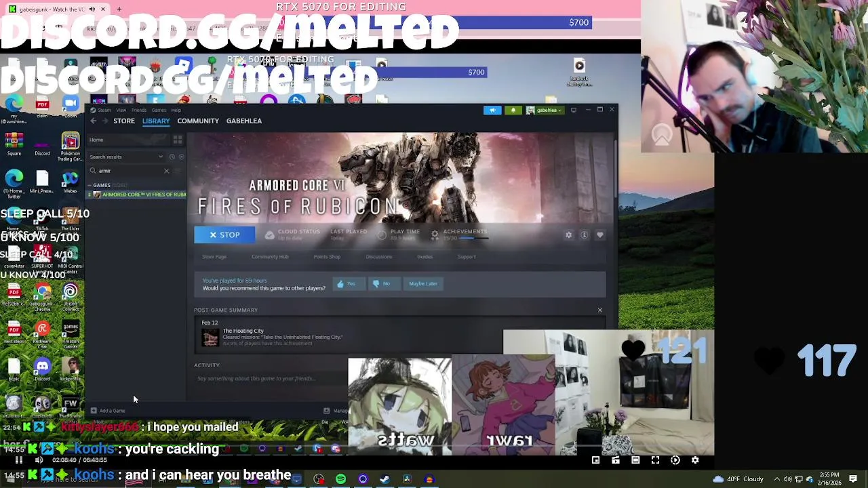
Task: Toggle theater mode in the player
Action: tap(635, 460)
